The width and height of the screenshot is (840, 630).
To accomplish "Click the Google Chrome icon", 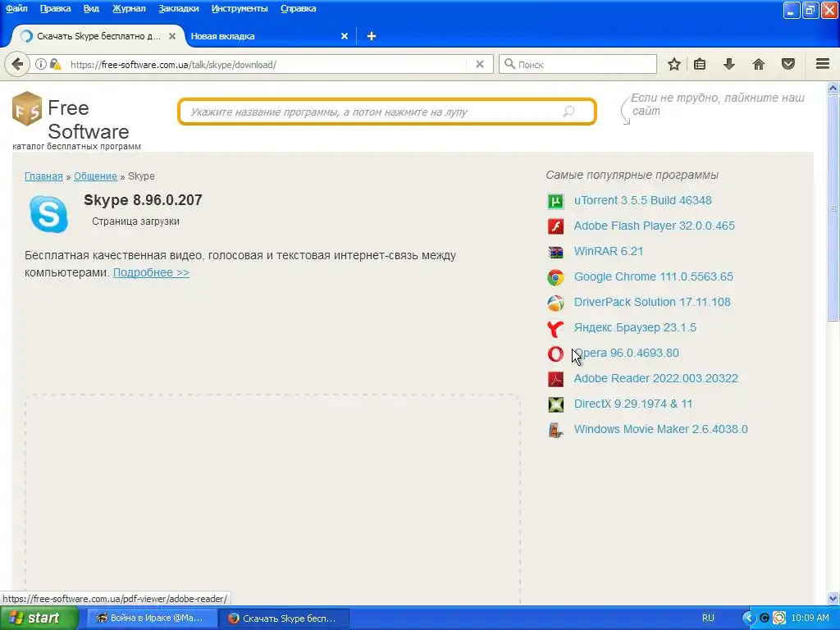I will click(x=555, y=277).
